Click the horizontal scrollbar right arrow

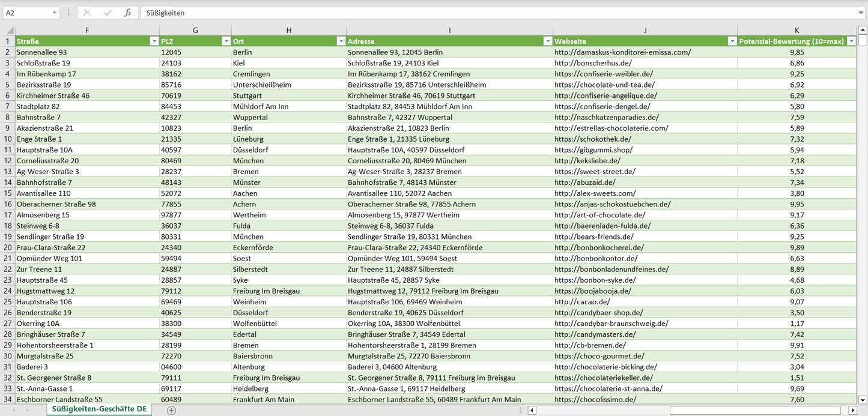pos(852,410)
